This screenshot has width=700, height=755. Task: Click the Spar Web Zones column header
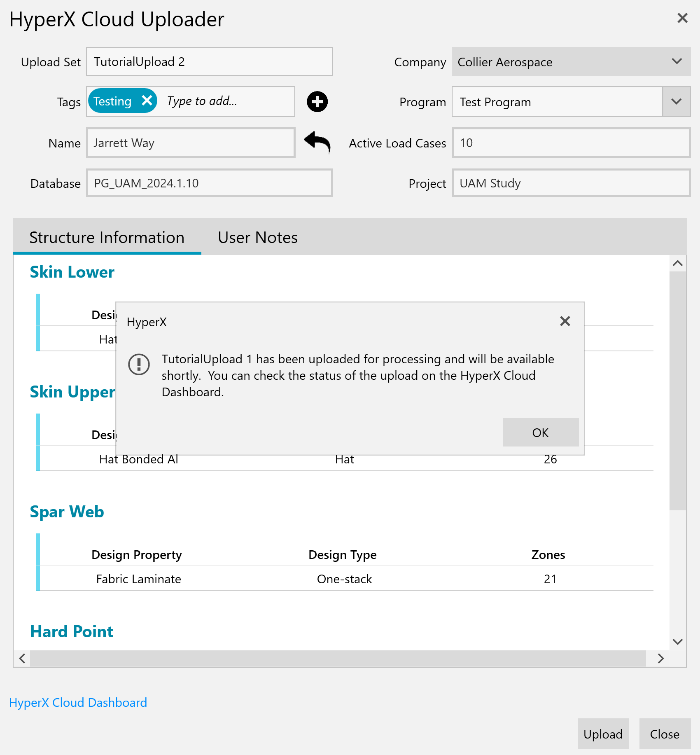pos(548,555)
